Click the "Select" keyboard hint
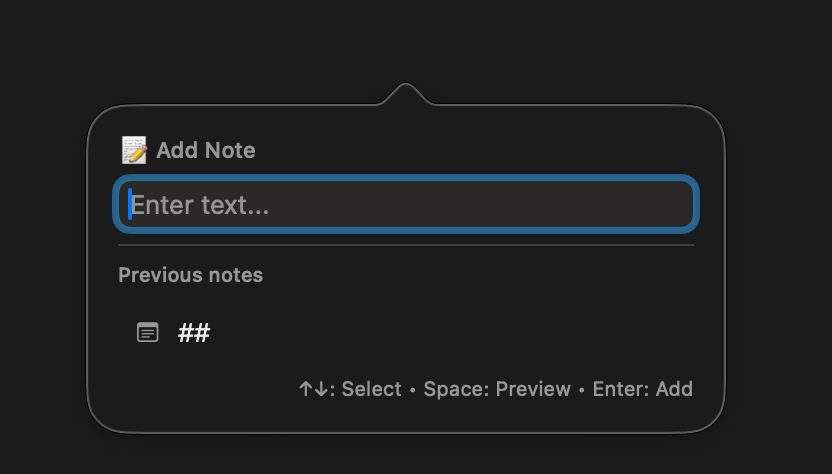The width and height of the screenshot is (832, 474). point(371,389)
